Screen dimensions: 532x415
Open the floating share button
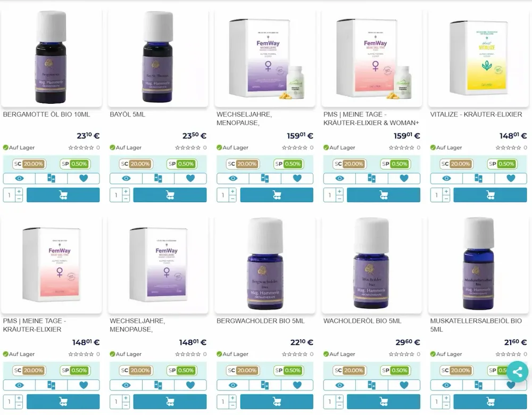[518, 372]
